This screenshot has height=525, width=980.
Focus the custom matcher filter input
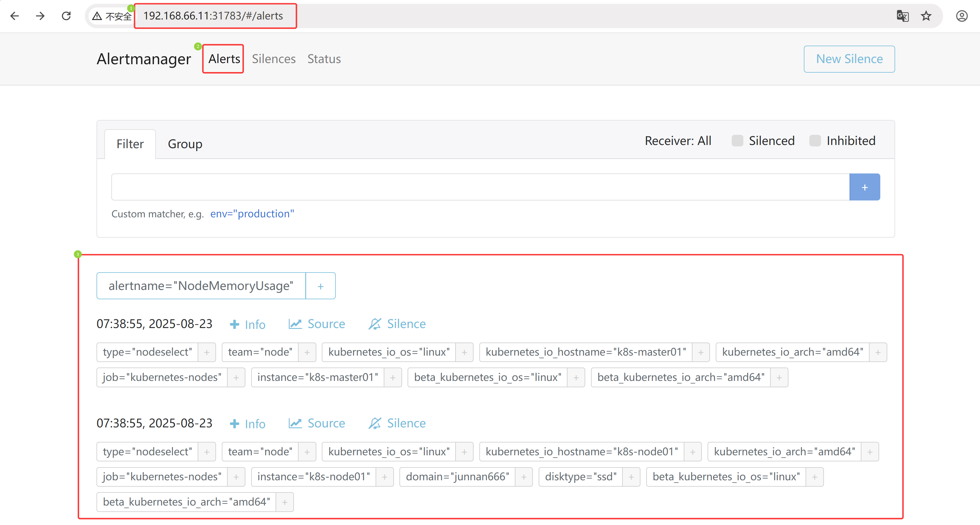480,187
